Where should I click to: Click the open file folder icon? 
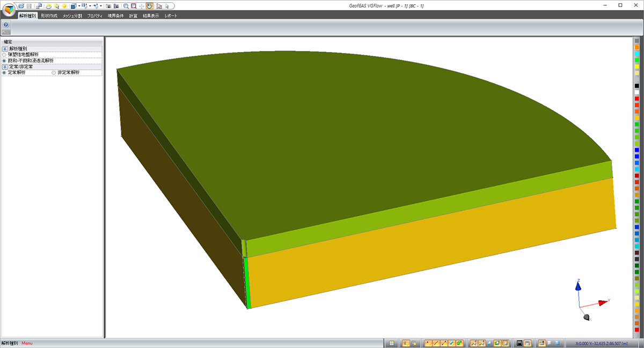pyautogui.click(x=21, y=5)
